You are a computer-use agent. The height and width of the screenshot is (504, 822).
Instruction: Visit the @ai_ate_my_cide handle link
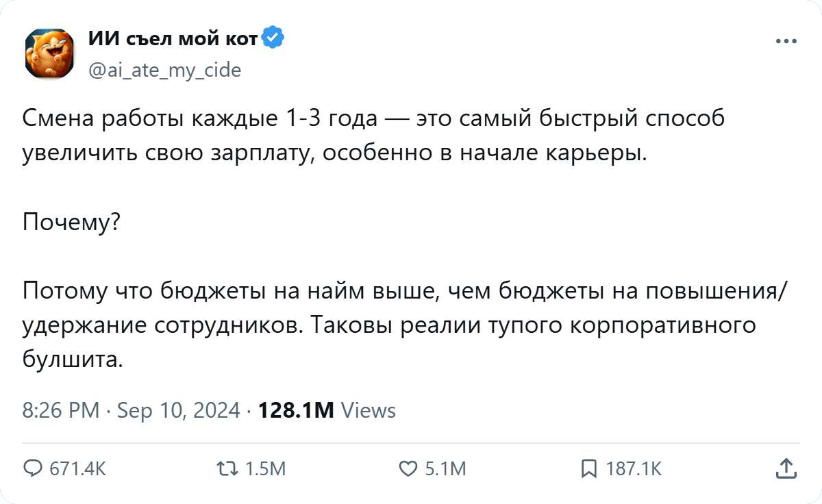(x=164, y=70)
